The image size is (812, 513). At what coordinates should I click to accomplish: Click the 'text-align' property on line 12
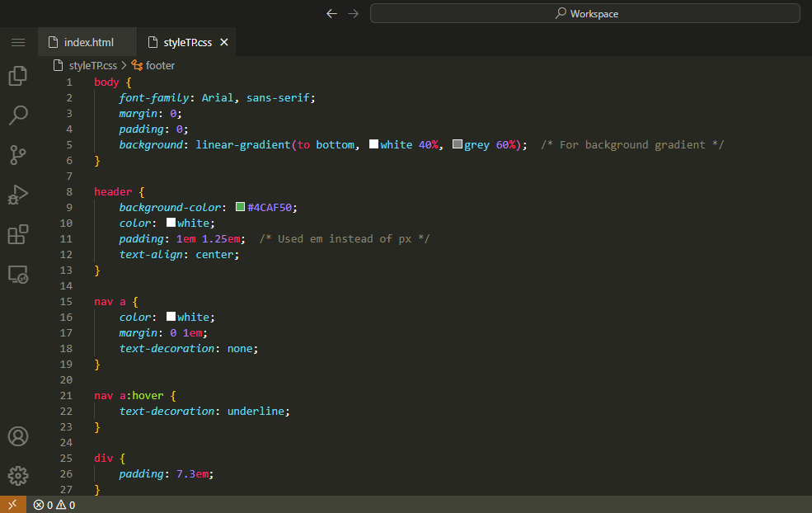coord(151,254)
